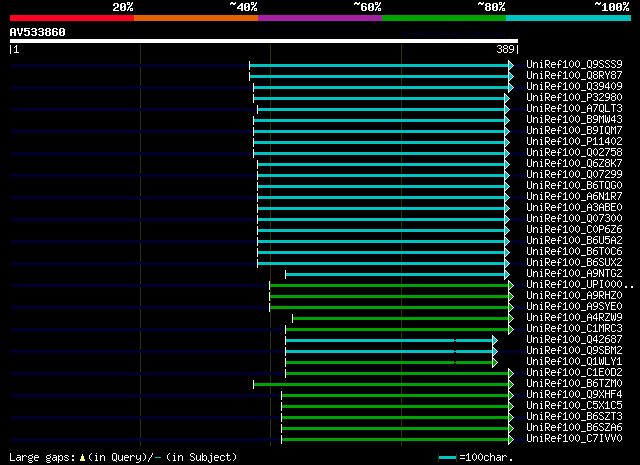Click the red 20% identity legend segment
Image resolution: width=640 pixels, height=465 pixels.
72,18
